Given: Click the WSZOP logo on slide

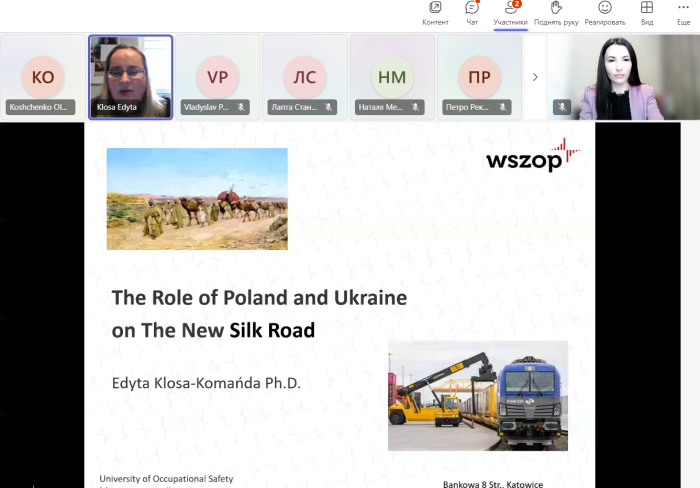Looking at the screenshot, I should tap(532, 157).
